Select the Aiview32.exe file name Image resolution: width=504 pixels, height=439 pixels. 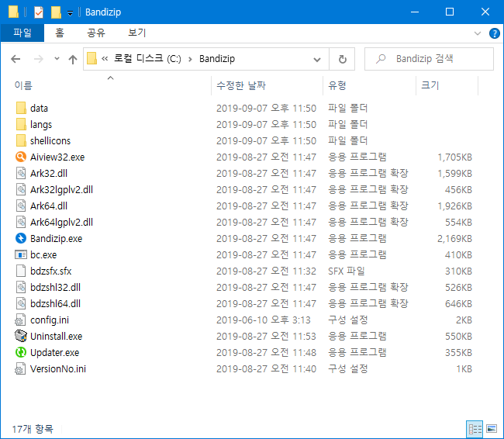click(x=57, y=157)
